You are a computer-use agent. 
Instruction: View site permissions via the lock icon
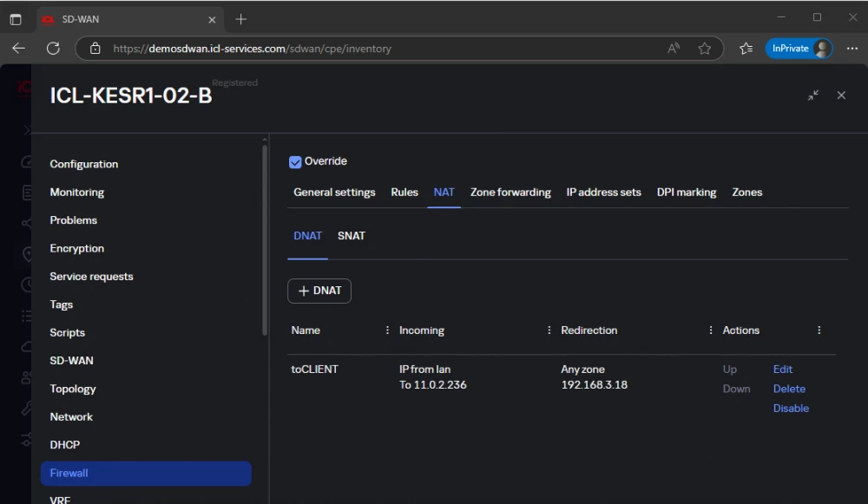click(95, 49)
